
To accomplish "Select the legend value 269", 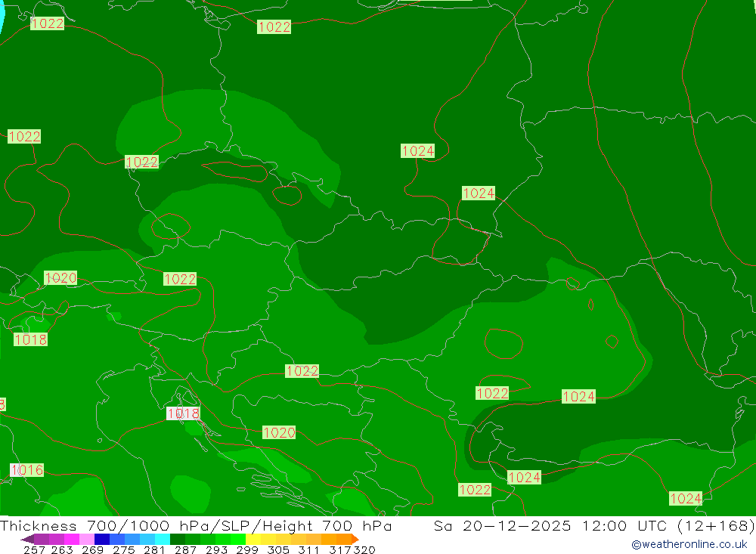I will [92, 550].
